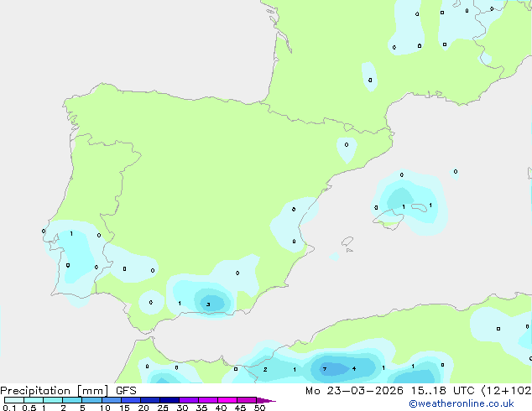Pick the magenta 40–45 legend swatch
This screenshot has height=411, width=532.
[x=227, y=400]
